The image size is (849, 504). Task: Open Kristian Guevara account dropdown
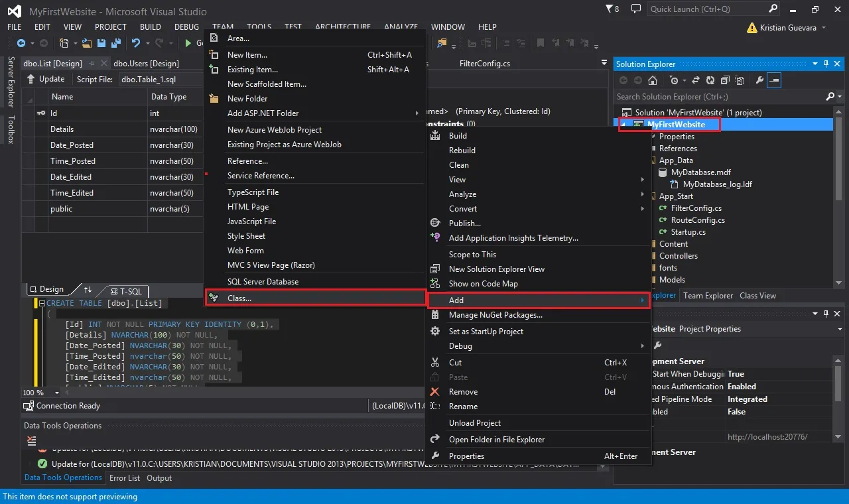pos(824,28)
